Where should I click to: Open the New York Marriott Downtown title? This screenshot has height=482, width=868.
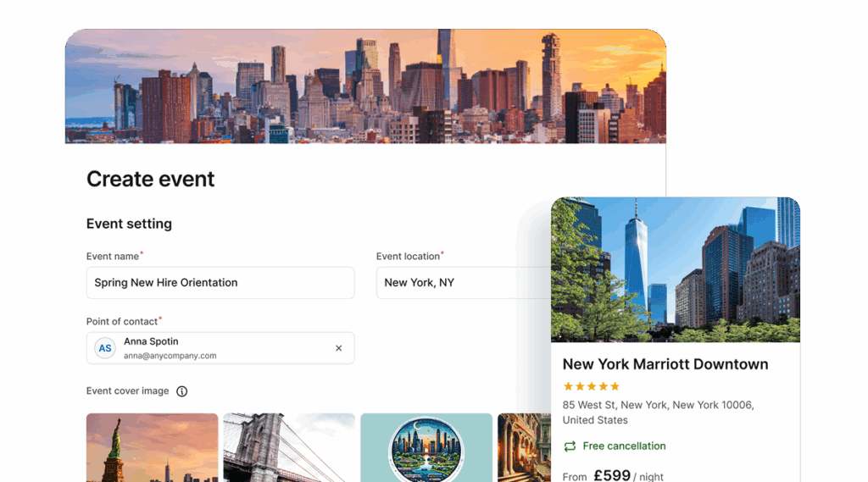[x=665, y=364]
